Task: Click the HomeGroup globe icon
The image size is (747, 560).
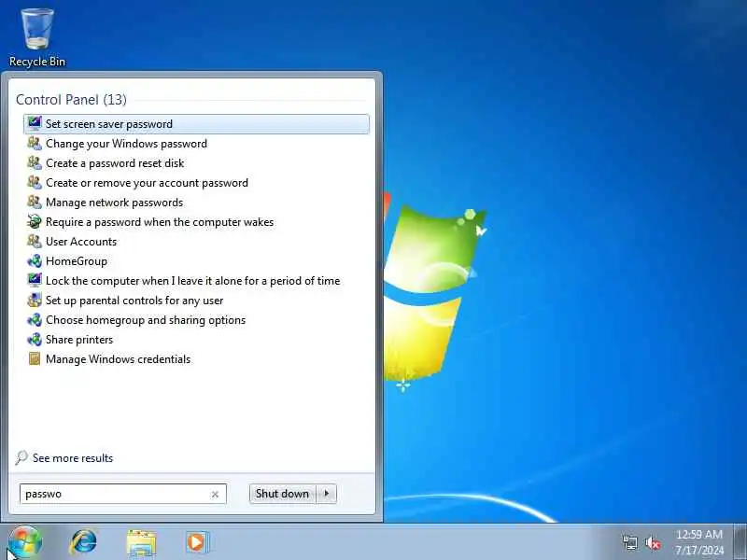Action: click(35, 261)
